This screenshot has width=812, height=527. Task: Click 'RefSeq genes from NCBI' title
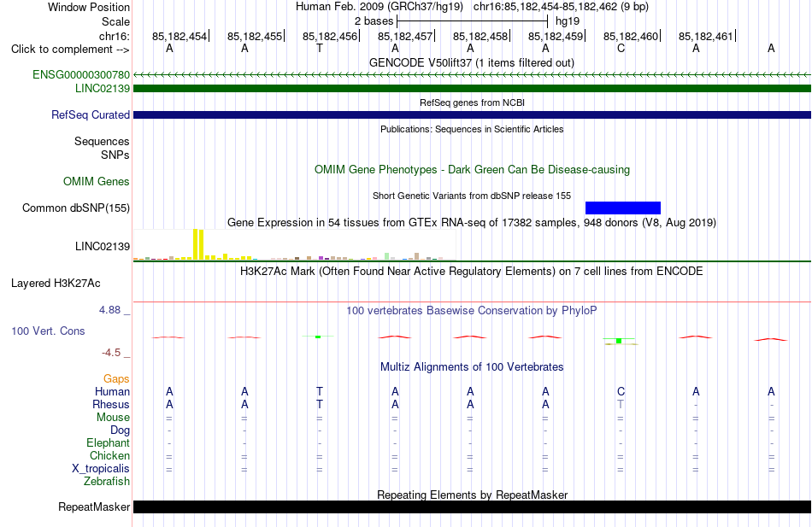pyautogui.click(x=472, y=102)
